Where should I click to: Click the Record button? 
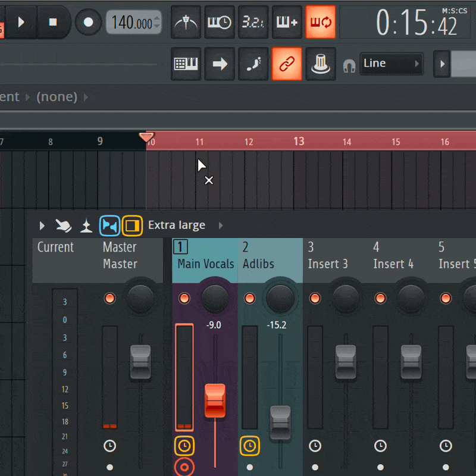tap(88, 23)
